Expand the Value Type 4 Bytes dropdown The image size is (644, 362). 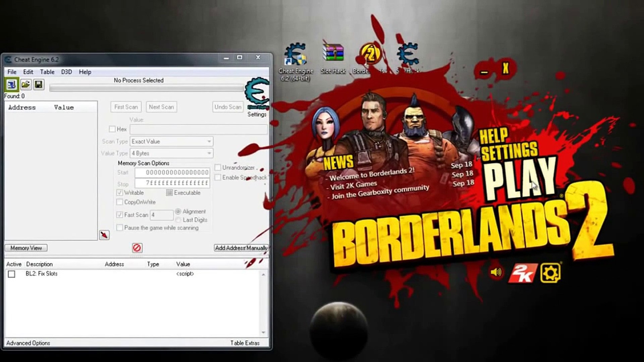(171, 153)
